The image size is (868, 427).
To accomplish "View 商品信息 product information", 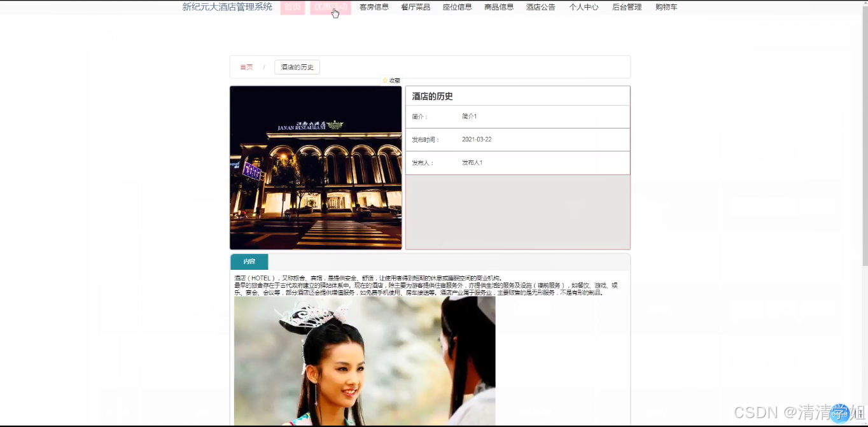I will pos(499,7).
